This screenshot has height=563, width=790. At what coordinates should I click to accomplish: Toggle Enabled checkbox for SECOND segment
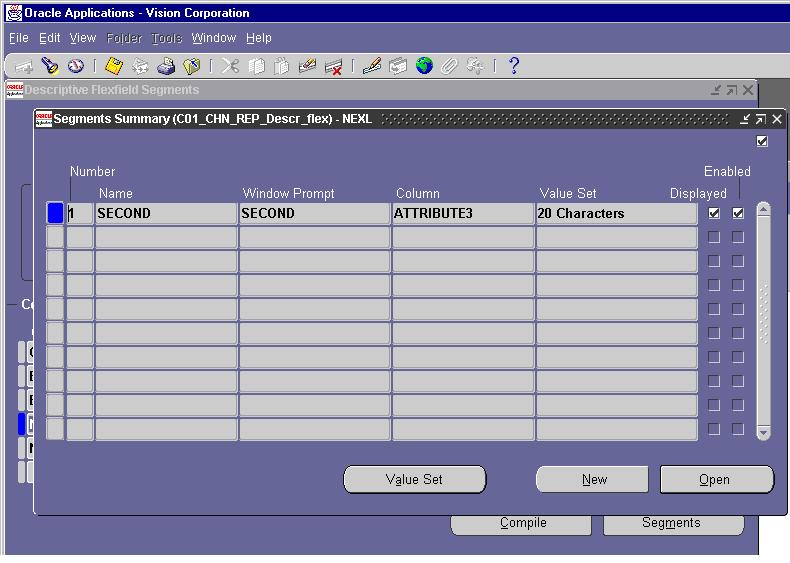pyautogui.click(x=738, y=213)
